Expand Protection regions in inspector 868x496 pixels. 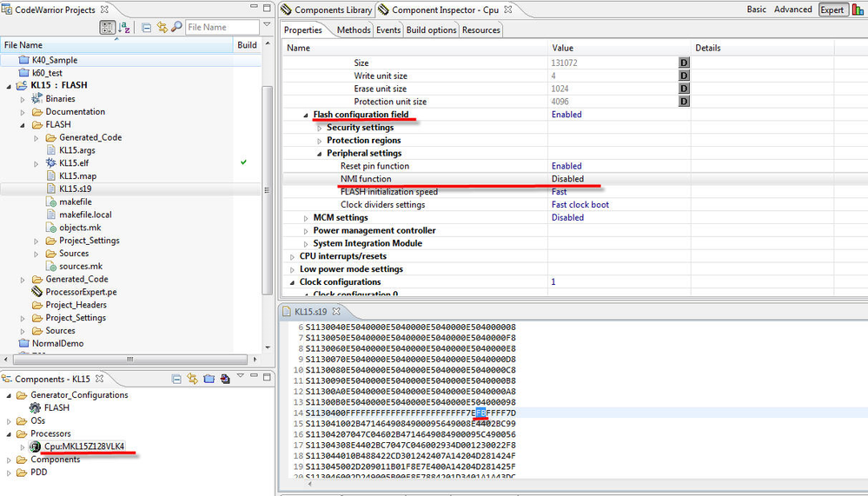(x=320, y=141)
